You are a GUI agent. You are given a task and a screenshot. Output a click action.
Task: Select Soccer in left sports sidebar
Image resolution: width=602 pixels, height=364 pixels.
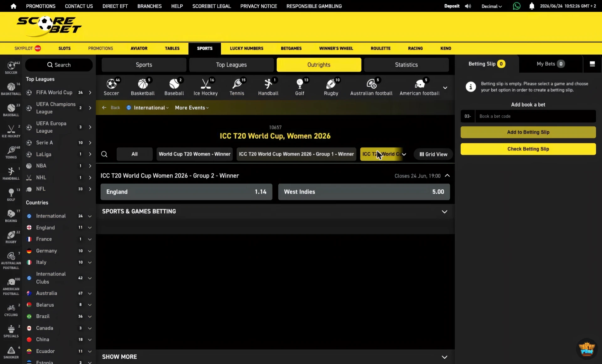click(x=11, y=68)
